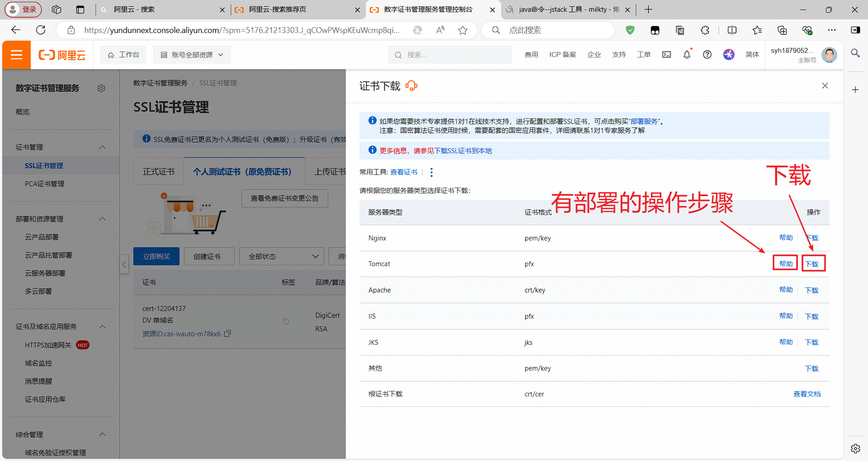The width and height of the screenshot is (868, 461).
Task: Focus the console 搜索 input field
Action: [450, 55]
